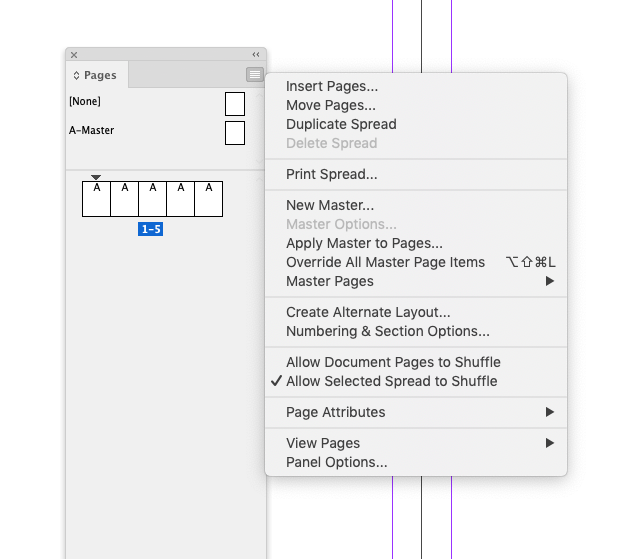628x559 pixels.
Task: Click the Pages panel flyout menu icon
Action: click(255, 74)
